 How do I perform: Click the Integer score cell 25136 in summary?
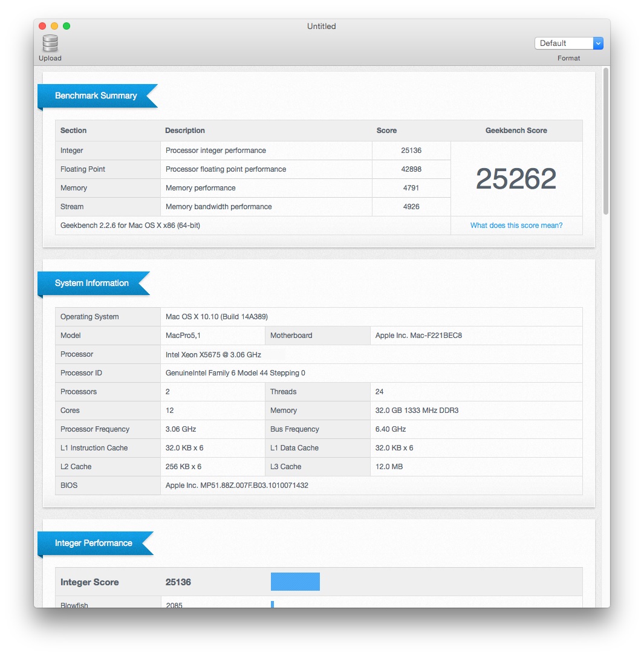click(x=411, y=151)
